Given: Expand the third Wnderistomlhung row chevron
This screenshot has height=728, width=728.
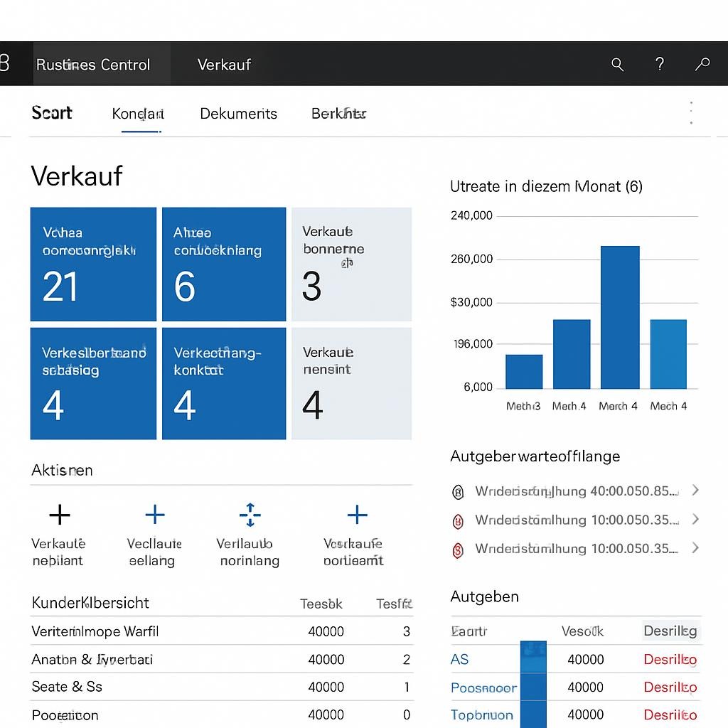Looking at the screenshot, I should tap(695, 547).
